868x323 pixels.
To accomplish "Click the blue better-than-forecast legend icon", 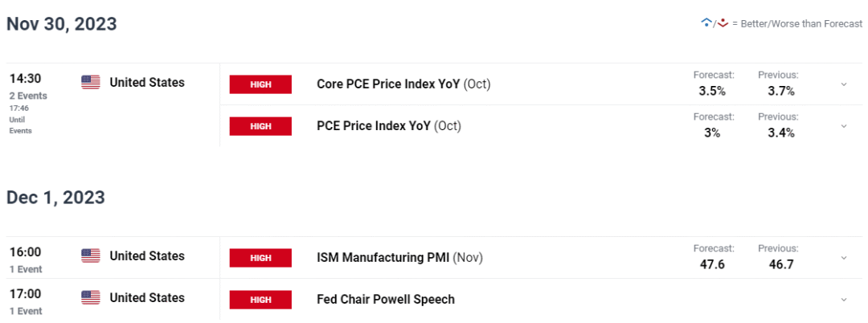I will point(706,23).
